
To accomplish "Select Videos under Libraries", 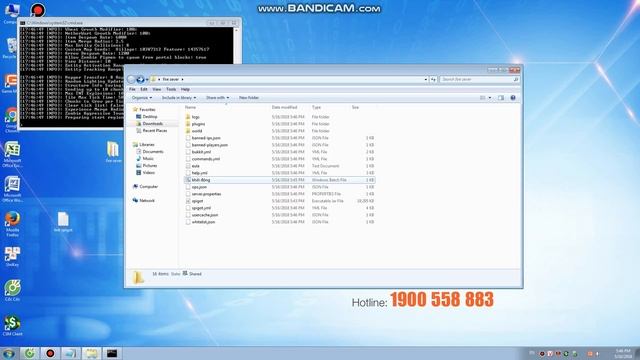I will tap(148, 172).
